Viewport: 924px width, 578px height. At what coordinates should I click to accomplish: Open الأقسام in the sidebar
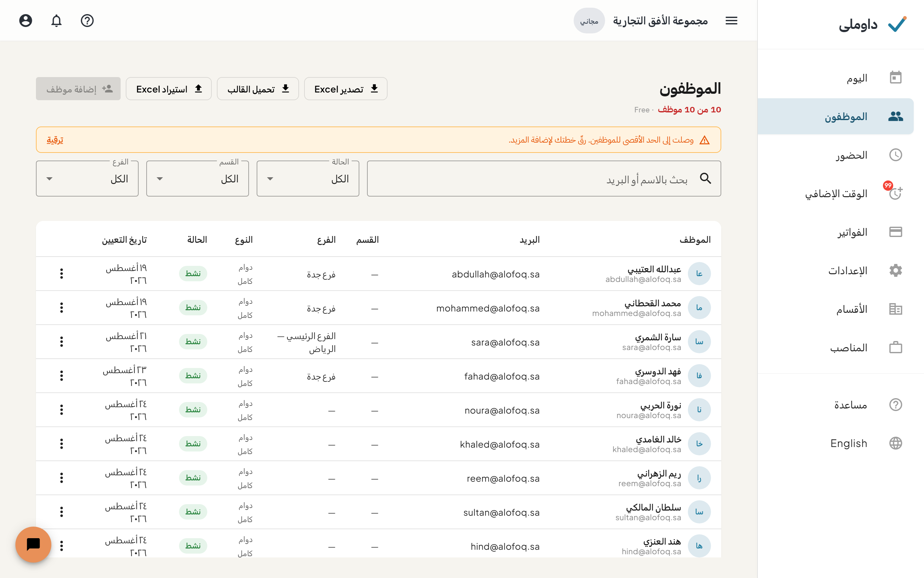click(x=835, y=309)
